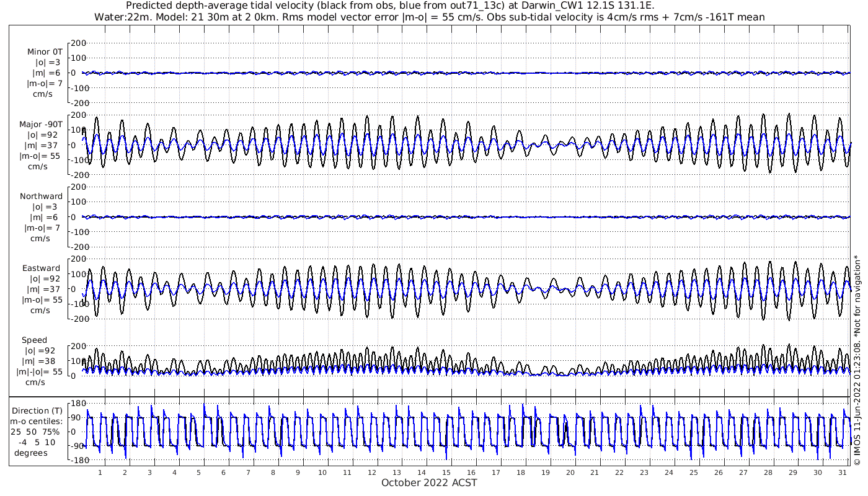Select the 180 tick of the Direction panel
This screenshot has width=868, height=496.
pos(78,404)
